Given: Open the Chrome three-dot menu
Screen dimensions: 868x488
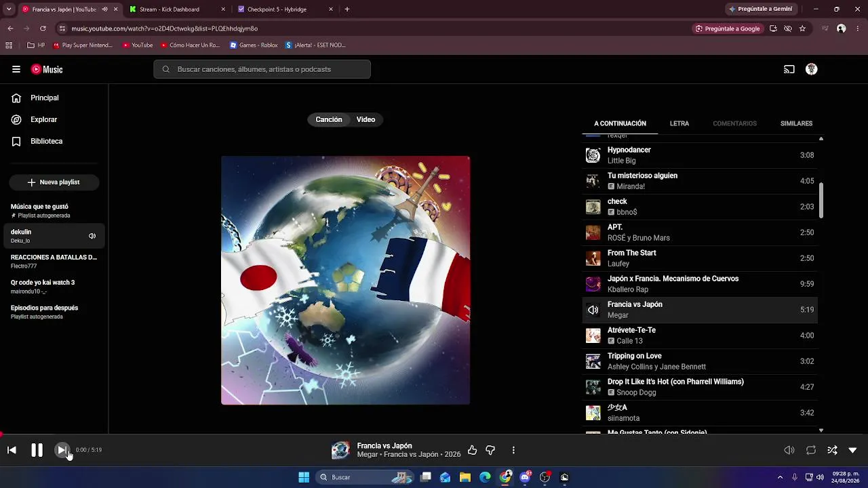Looking at the screenshot, I should (858, 28).
